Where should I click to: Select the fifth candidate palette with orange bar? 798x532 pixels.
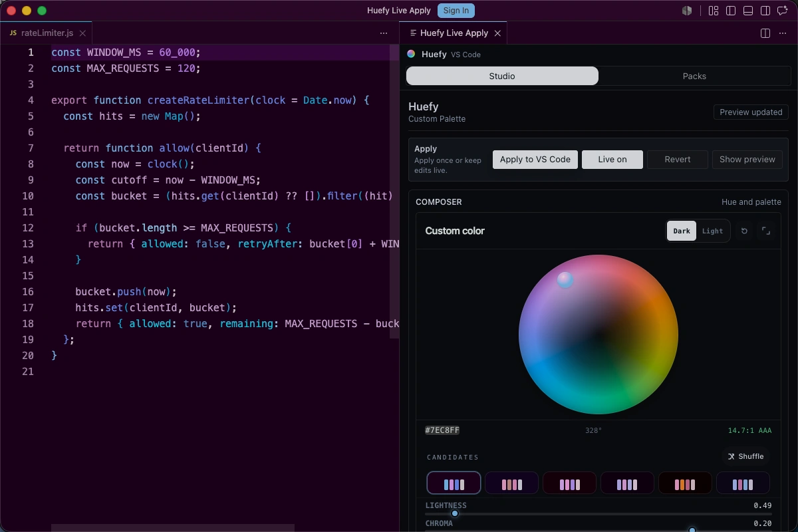pos(685,483)
